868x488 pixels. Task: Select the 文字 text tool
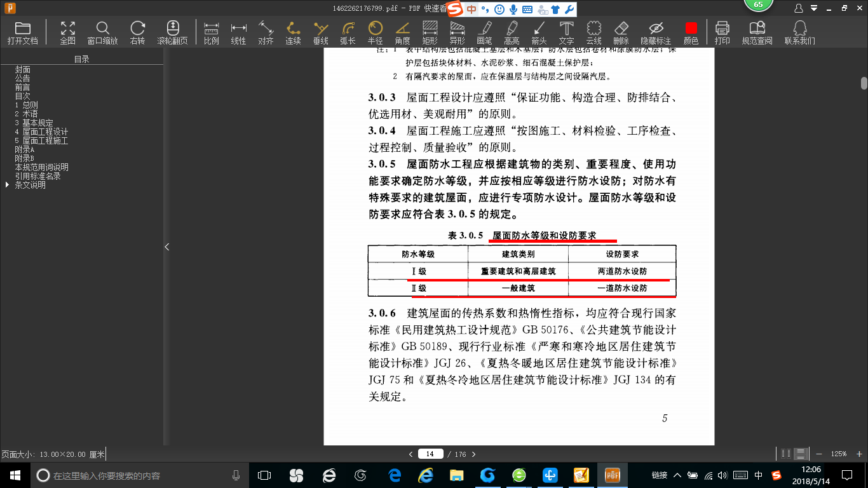tap(566, 32)
